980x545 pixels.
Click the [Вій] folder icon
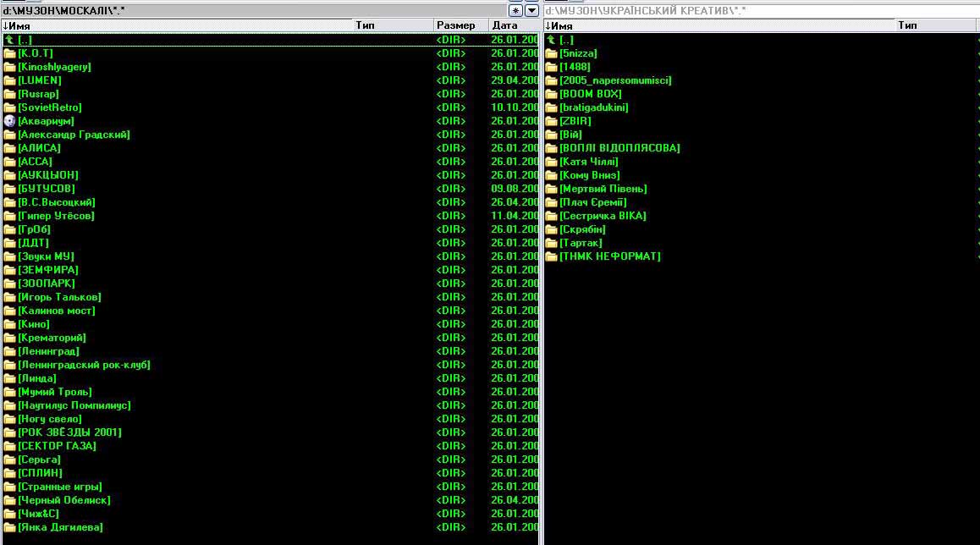(551, 135)
